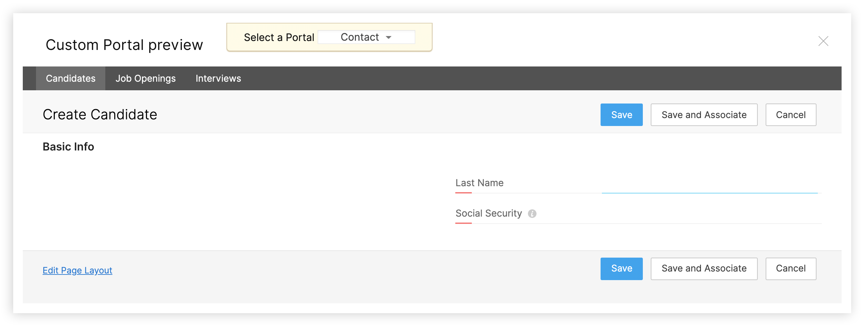Image resolution: width=868 pixels, height=335 pixels.
Task: Click the Social Security field label
Action: point(488,213)
